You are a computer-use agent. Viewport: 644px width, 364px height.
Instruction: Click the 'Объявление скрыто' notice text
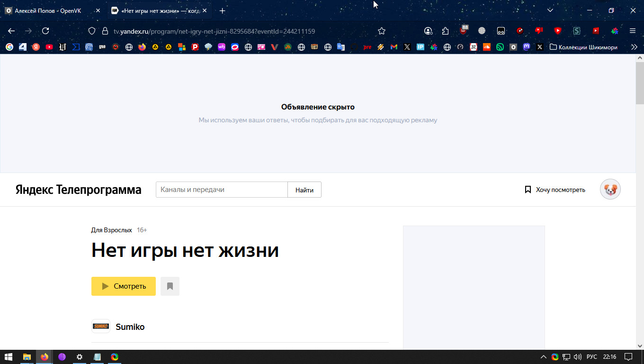point(318,107)
